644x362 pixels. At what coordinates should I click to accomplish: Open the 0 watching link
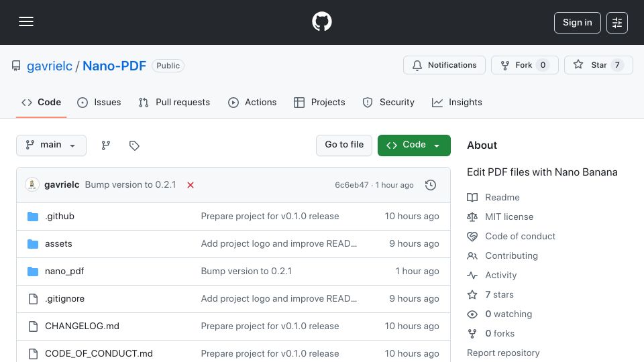[499, 314]
